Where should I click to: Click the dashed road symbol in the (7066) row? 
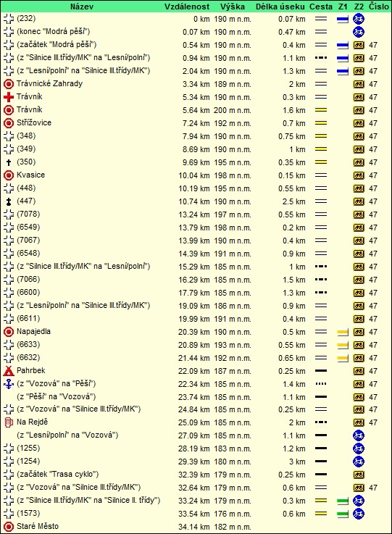tap(321, 280)
